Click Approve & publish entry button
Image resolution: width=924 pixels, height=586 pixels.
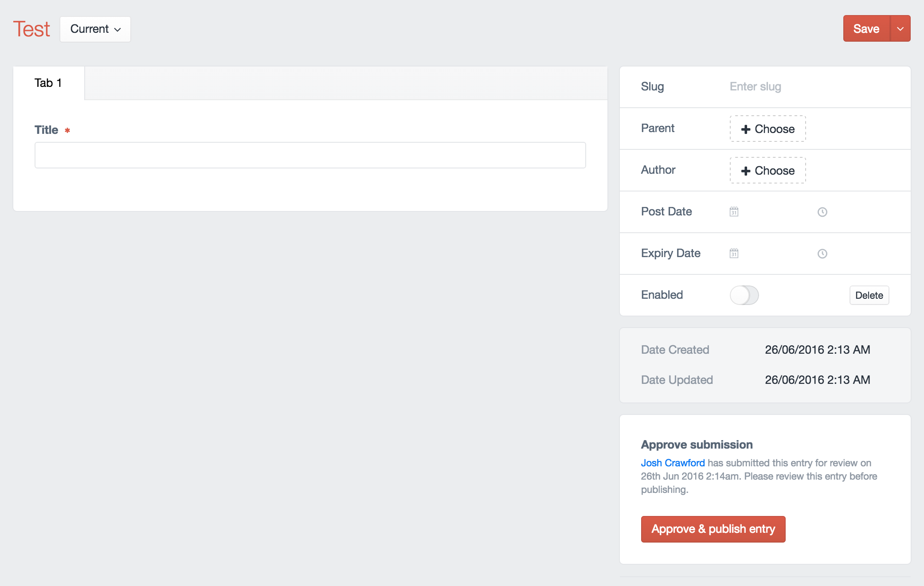[x=713, y=529]
